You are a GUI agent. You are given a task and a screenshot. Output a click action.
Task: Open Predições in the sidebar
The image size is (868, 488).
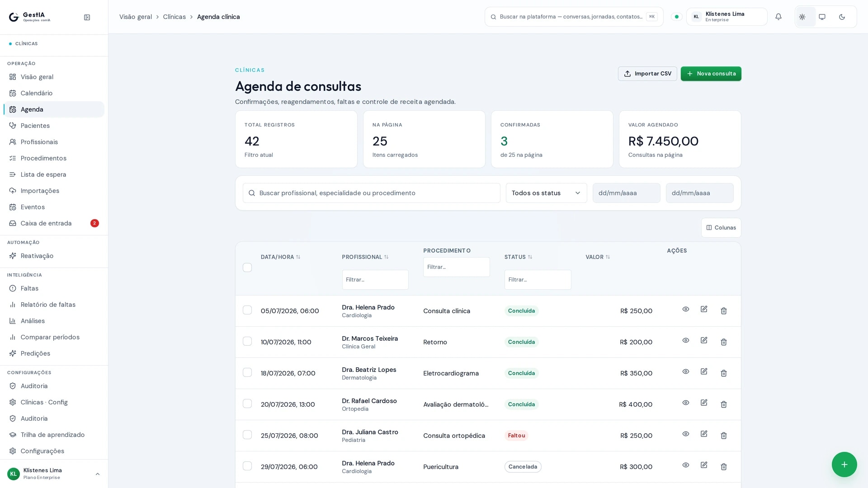pyautogui.click(x=54, y=353)
